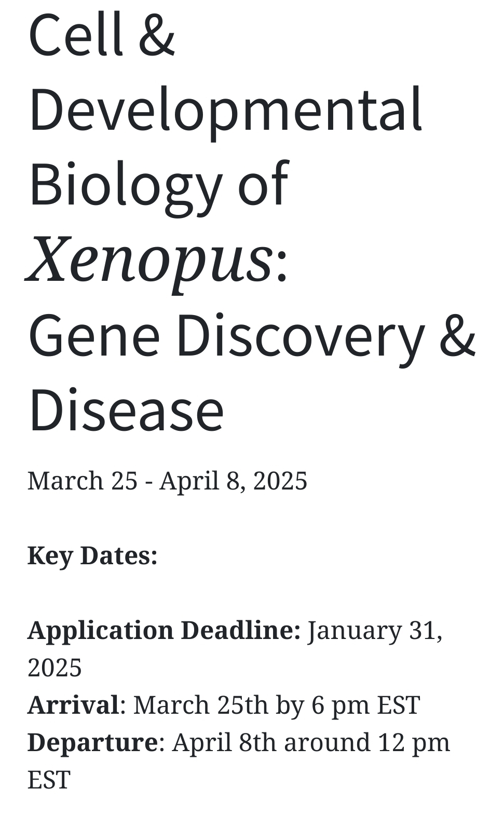Image resolution: width=504 pixels, height=816 pixels.
Task: Click the bold "Application Deadline:" label
Action: 164,630
